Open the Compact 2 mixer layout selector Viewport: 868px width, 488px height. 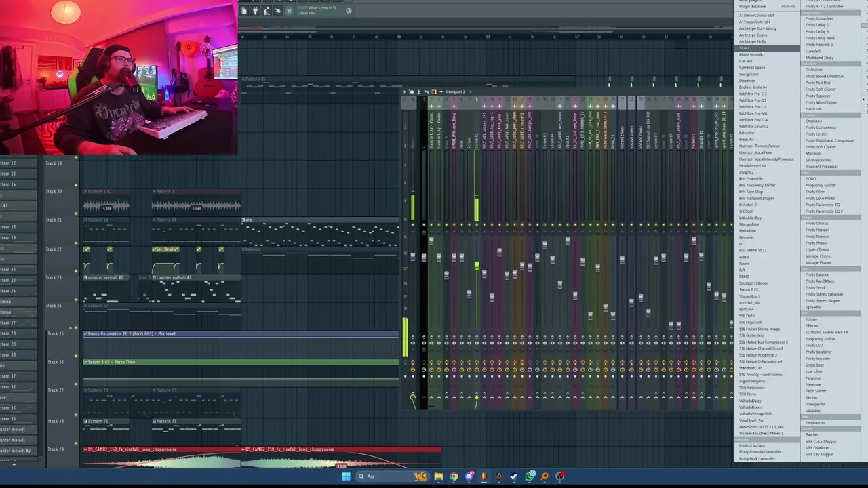coord(456,91)
